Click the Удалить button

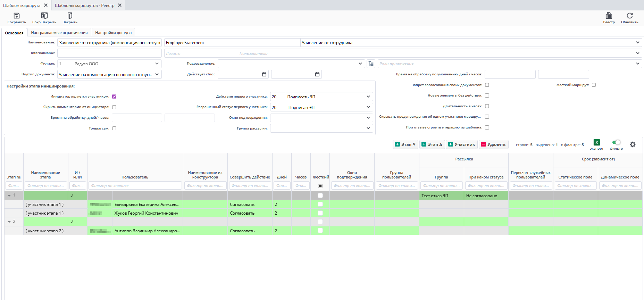(x=493, y=144)
